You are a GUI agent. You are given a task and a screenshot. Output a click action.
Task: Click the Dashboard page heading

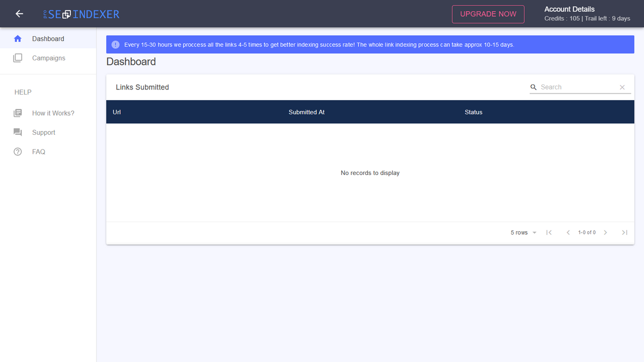pos(131,62)
